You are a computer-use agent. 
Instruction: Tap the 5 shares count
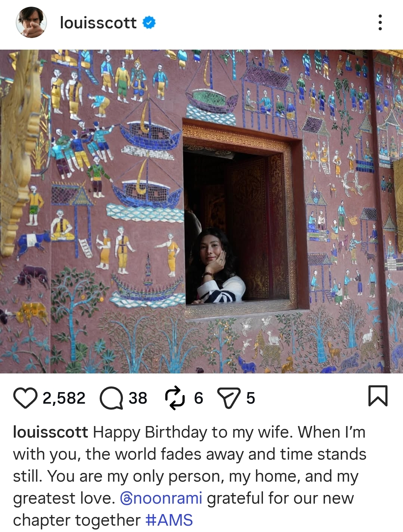tap(251, 398)
